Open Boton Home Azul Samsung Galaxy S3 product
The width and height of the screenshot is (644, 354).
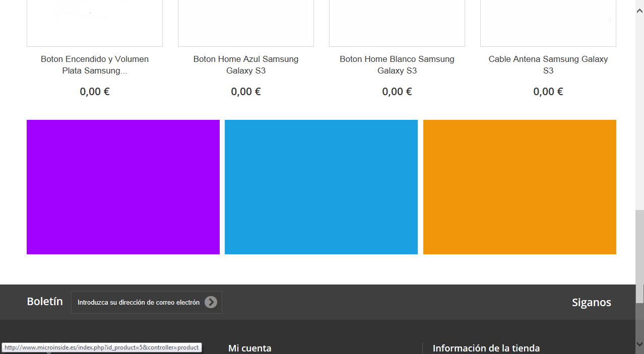tap(246, 65)
